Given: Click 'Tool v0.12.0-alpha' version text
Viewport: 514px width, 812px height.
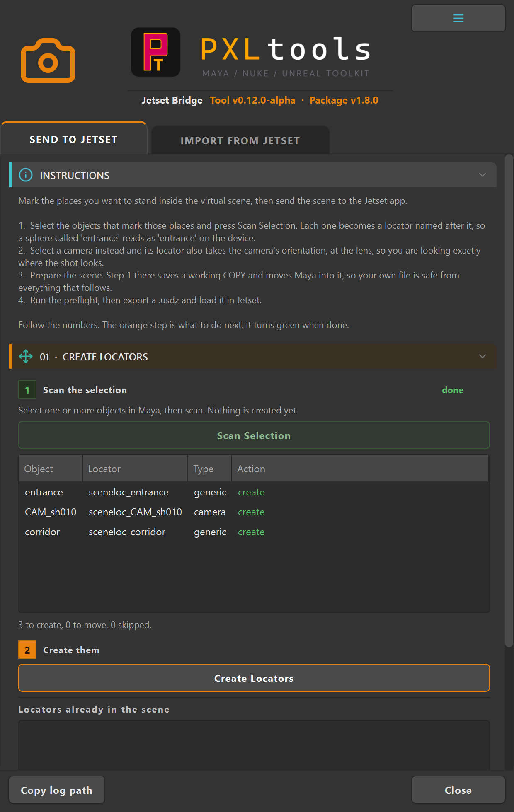Looking at the screenshot, I should (x=253, y=100).
